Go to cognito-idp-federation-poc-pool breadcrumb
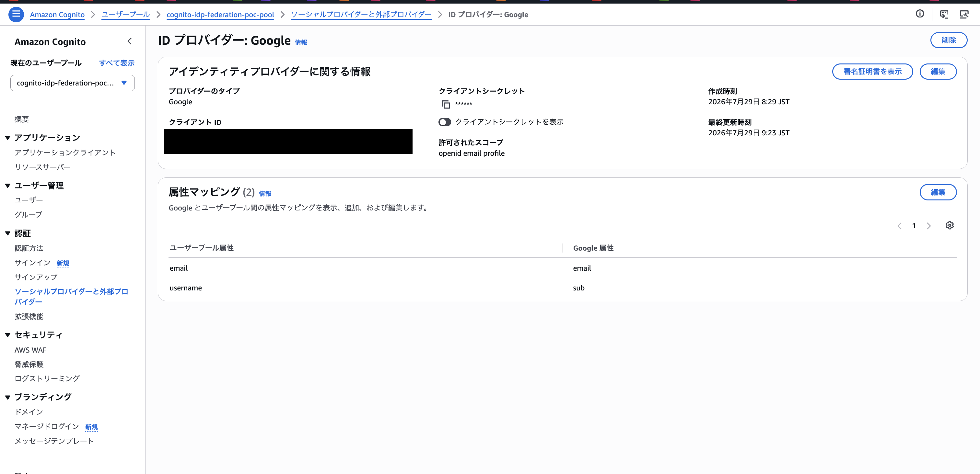Viewport: 980px width, 474px height. (220, 15)
